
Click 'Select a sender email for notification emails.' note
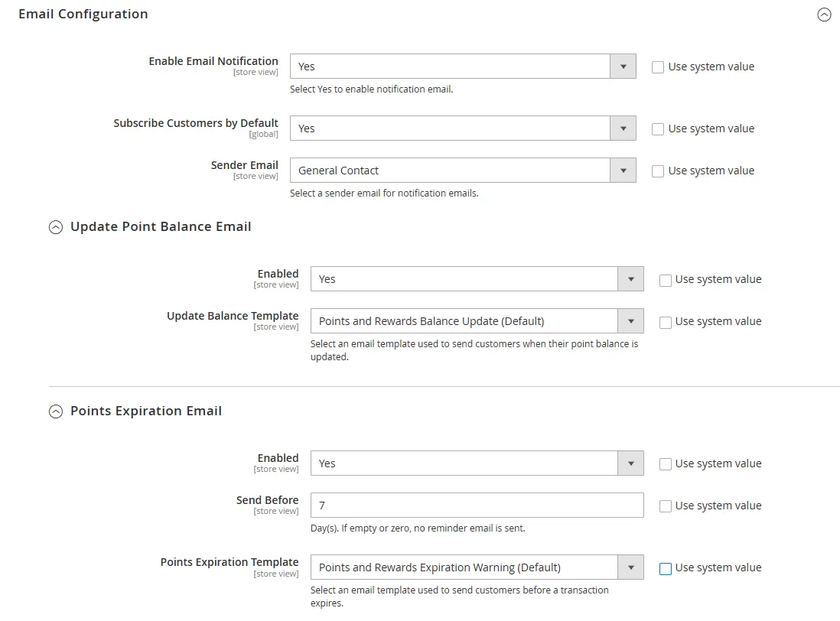pyautogui.click(x=384, y=193)
